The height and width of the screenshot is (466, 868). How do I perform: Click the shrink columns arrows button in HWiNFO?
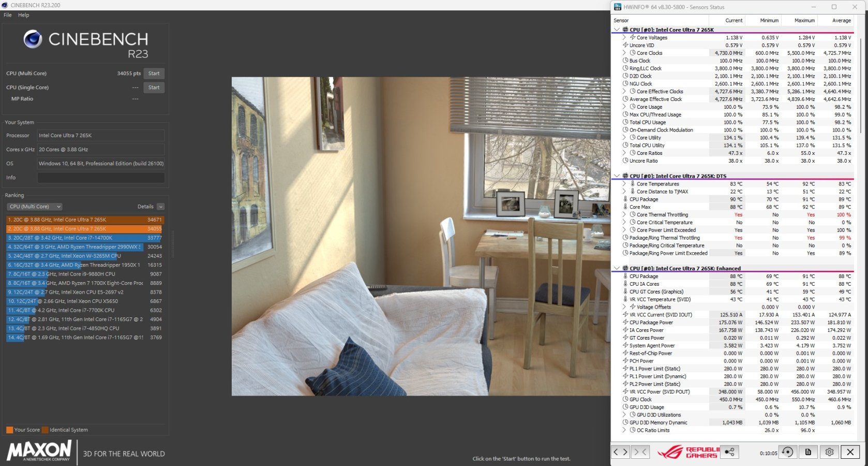[640, 452]
